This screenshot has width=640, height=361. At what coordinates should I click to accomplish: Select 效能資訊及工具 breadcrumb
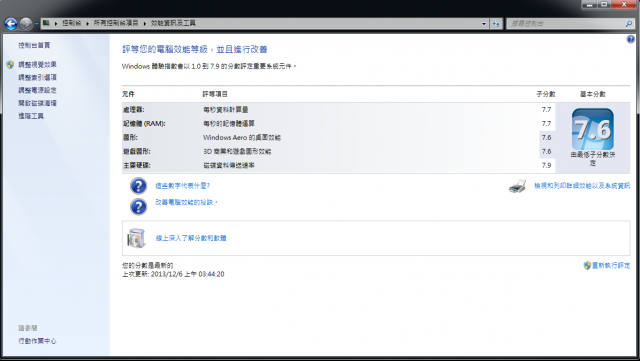(x=173, y=23)
